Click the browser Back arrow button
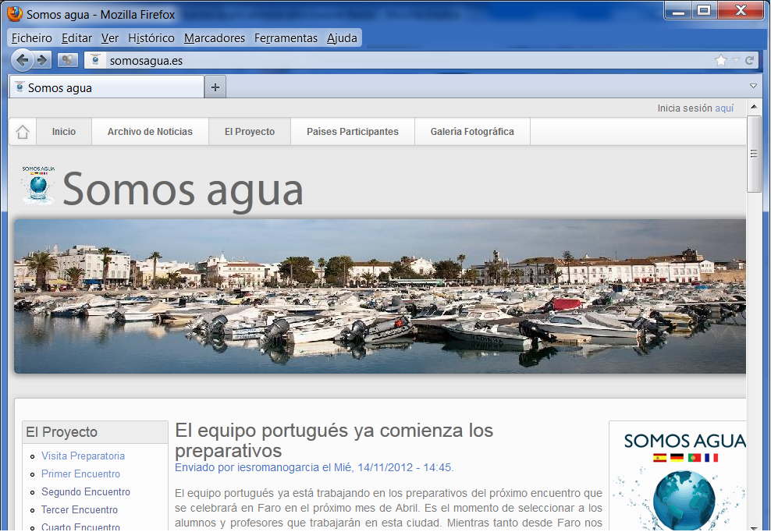771x532 pixels. pos(23,60)
